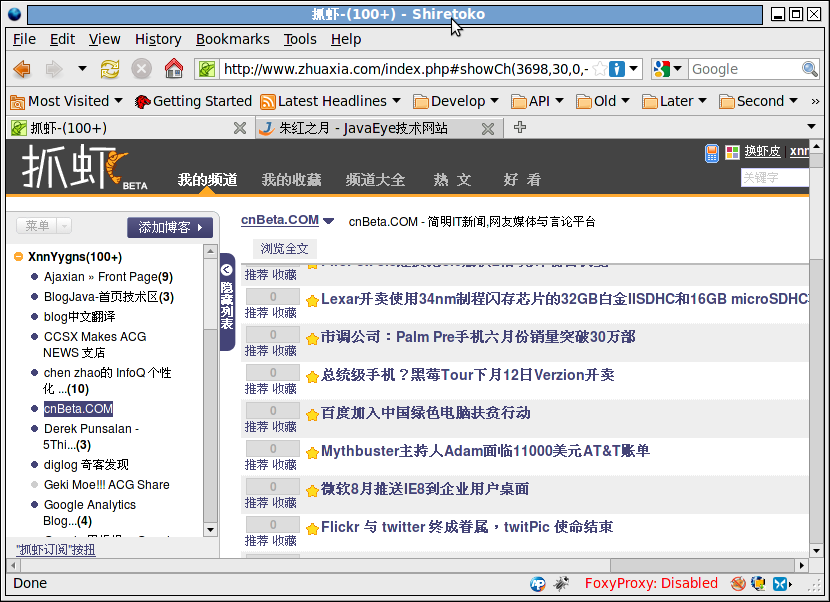Expand the cnBeta.COM channel dropdown arrow
830x602 pixels.
tap(328, 221)
